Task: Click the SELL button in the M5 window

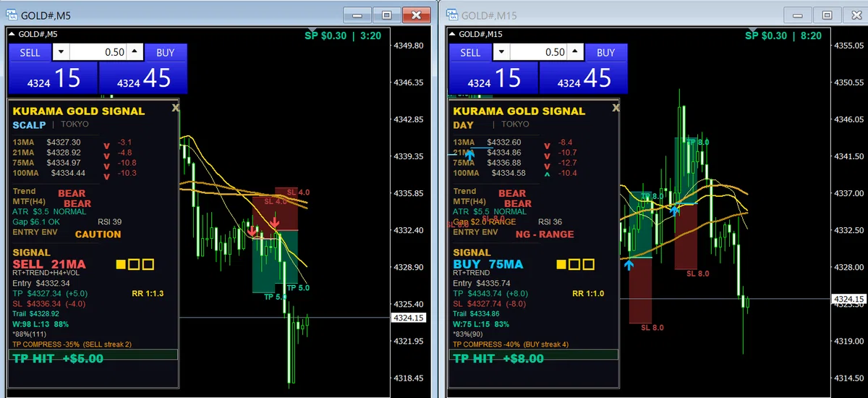Action: pos(30,52)
